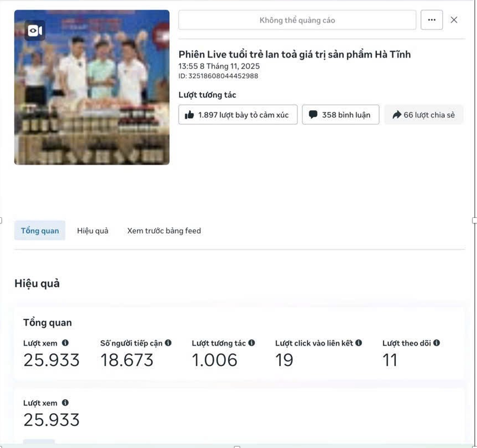Select the Hiệu quả tab
The width and height of the screenshot is (477, 448).
(92, 230)
